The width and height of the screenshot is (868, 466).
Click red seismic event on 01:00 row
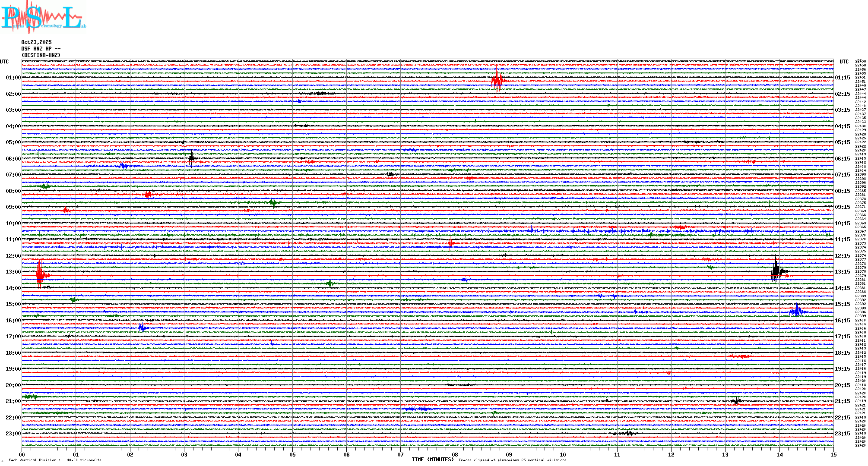pyautogui.click(x=497, y=81)
